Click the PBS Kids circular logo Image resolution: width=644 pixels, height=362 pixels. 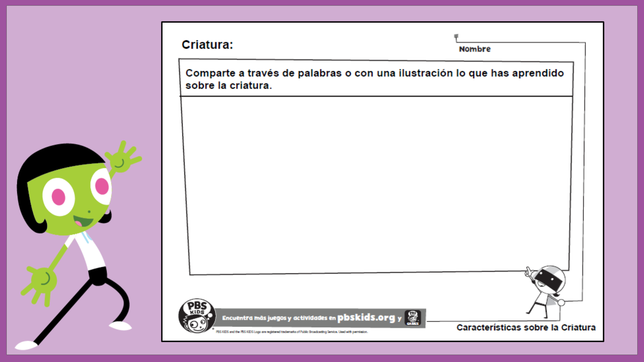[x=197, y=316]
